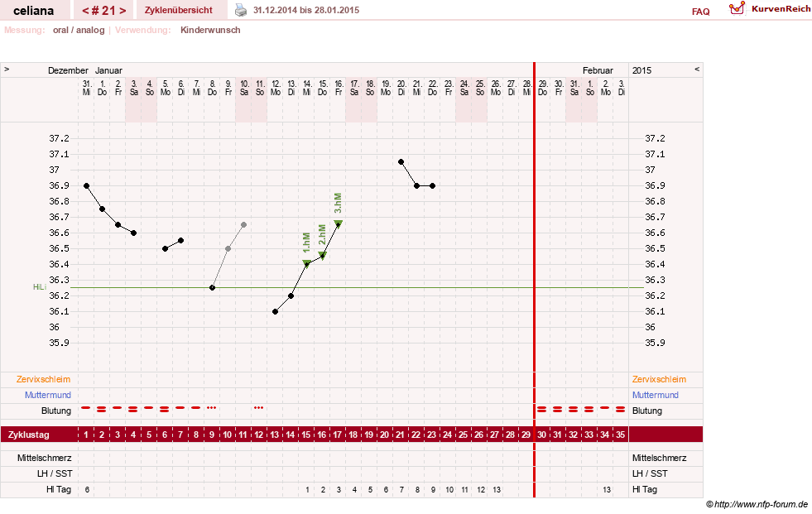
Task: Click the oral / analog measurement value
Action: (x=79, y=30)
